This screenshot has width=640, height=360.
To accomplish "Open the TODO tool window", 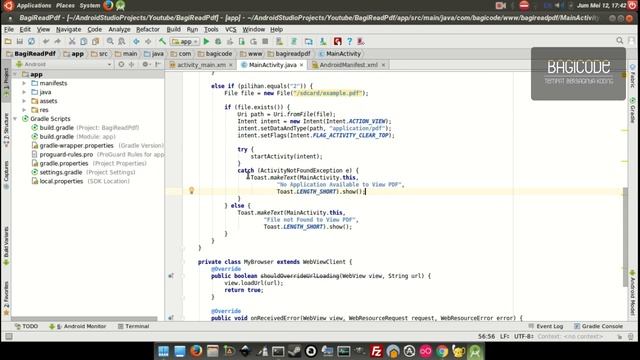I will click(27, 326).
